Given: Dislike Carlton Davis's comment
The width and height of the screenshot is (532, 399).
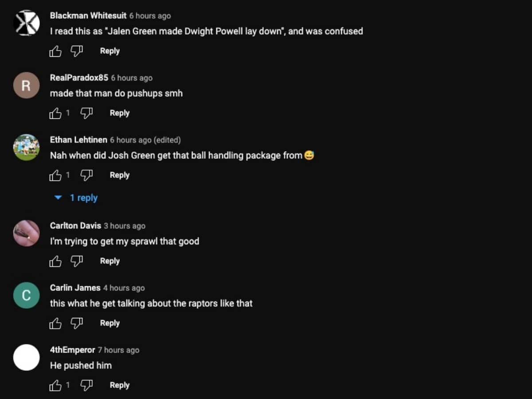Looking at the screenshot, I should click(77, 262).
